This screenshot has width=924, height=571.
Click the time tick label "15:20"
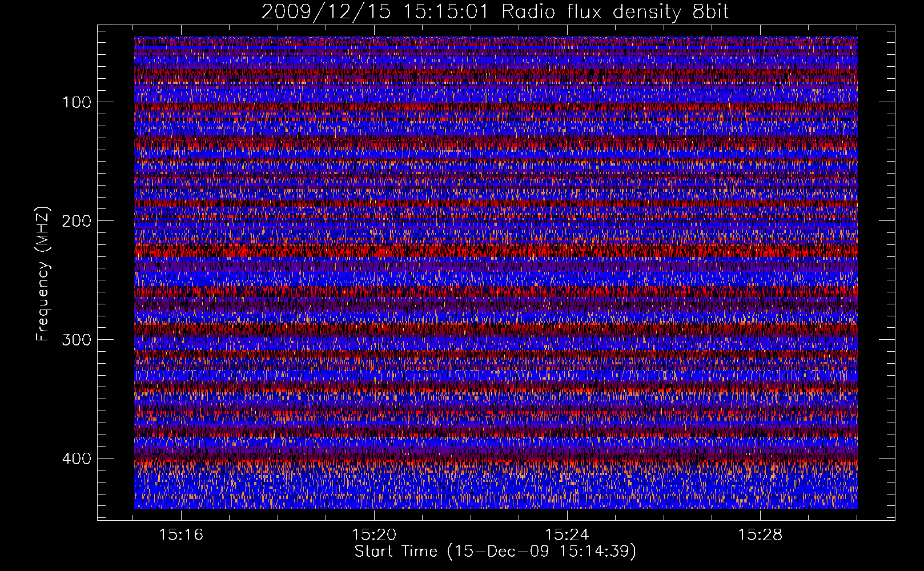pos(374,535)
